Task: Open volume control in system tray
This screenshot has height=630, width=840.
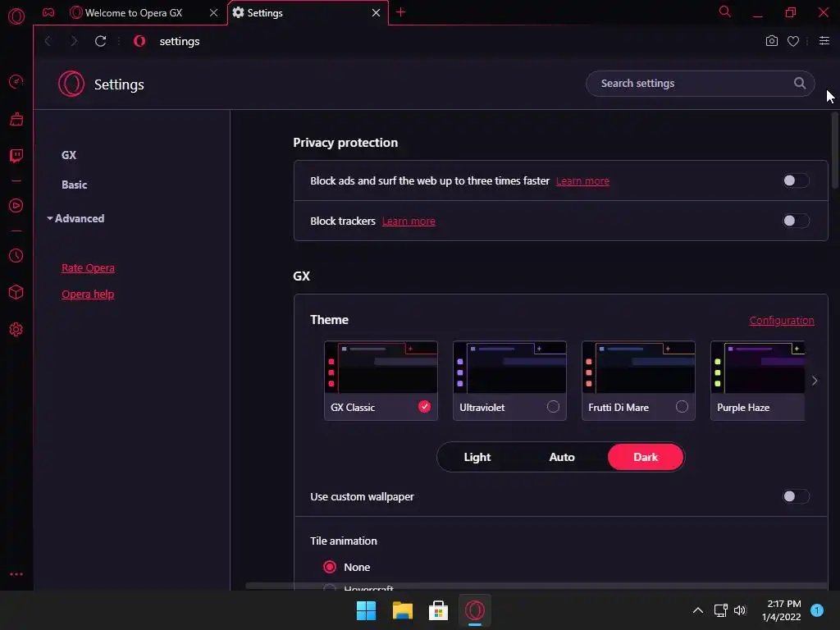Action: tap(741, 610)
